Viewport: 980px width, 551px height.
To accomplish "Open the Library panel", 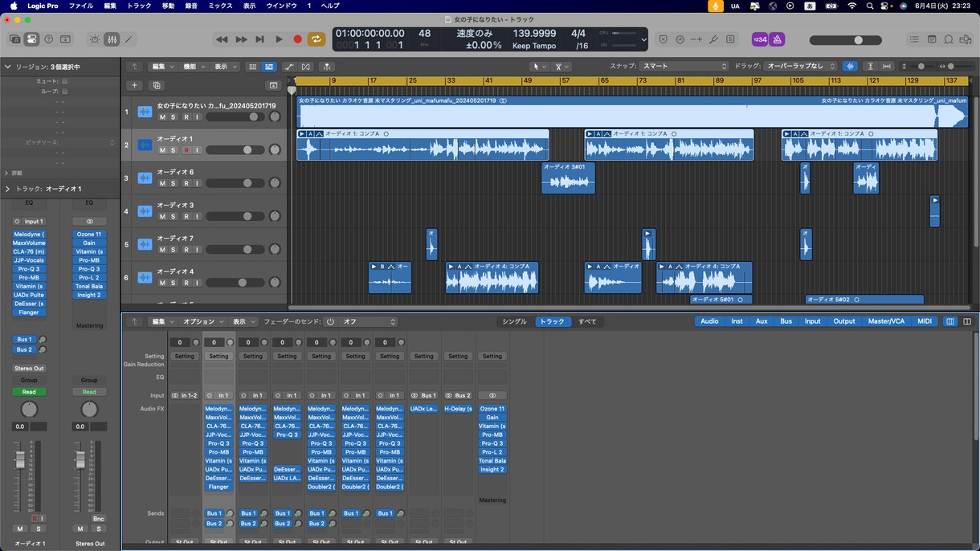I will click(x=14, y=39).
